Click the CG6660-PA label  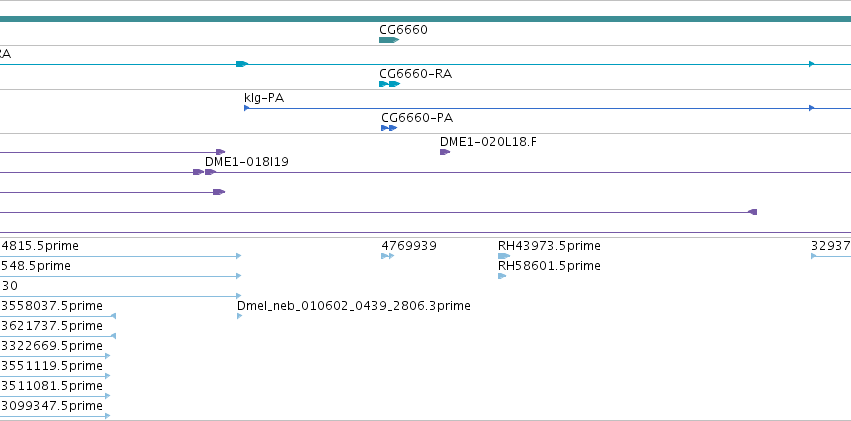click(x=417, y=118)
